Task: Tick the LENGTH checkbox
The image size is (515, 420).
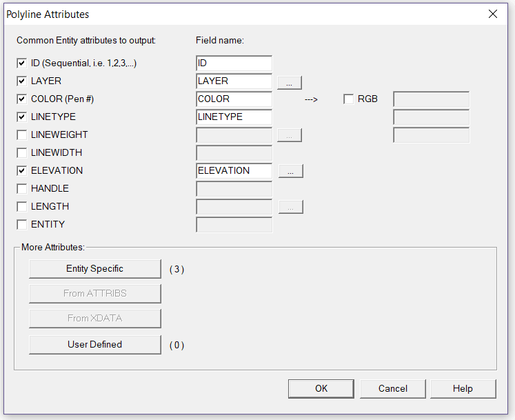Action: point(21,206)
